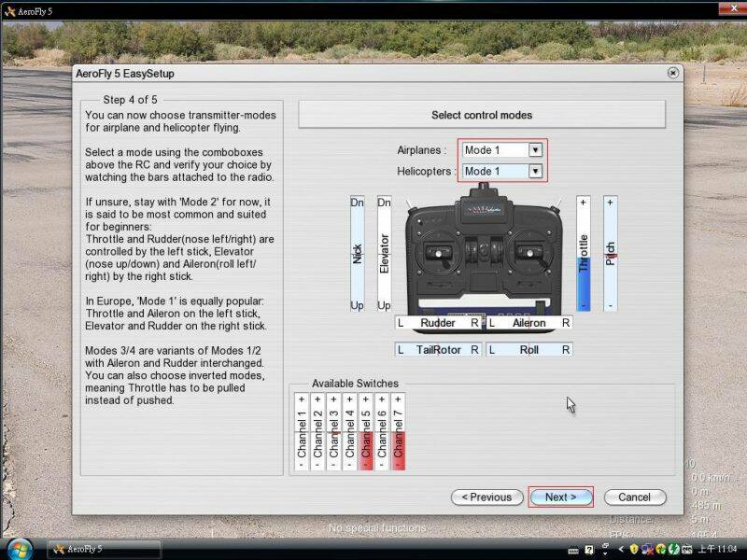Click the Pitch vertical bar
This screenshot has height=560, width=747.
pyautogui.click(x=611, y=254)
